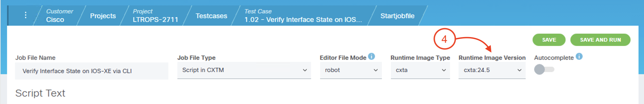Click the green SAVE button

pyautogui.click(x=549, y=40)
